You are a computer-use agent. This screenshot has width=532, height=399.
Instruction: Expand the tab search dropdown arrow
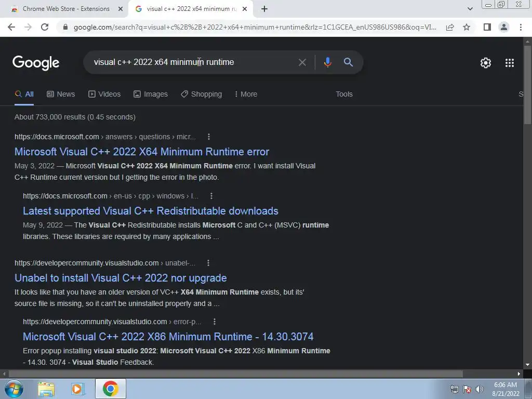[x=470, y=9]
